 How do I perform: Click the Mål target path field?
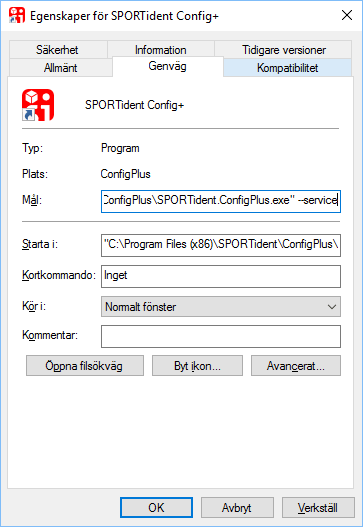221,201
